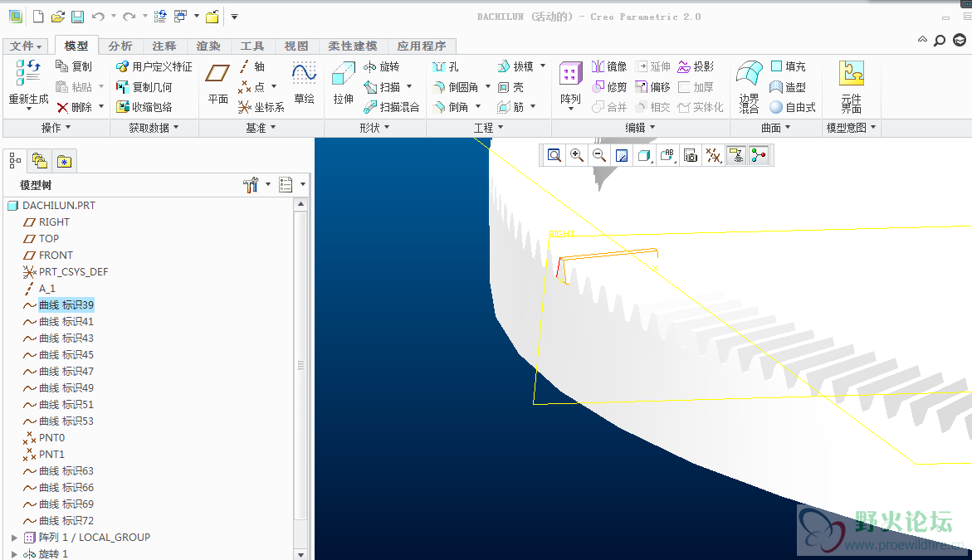
Task: Create a Coordinate System (坐标系)
Action: pyautogui.click(x=261, y=107)
